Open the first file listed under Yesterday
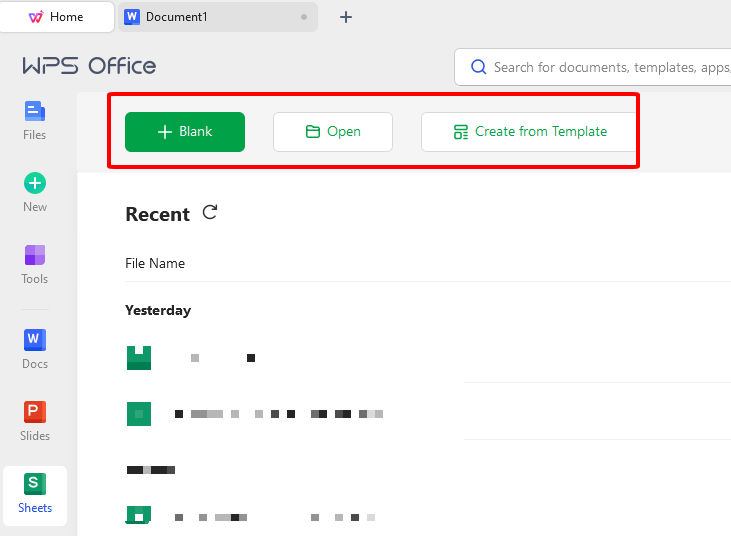This screenshot has width=731, height=536. click(191, 358)
